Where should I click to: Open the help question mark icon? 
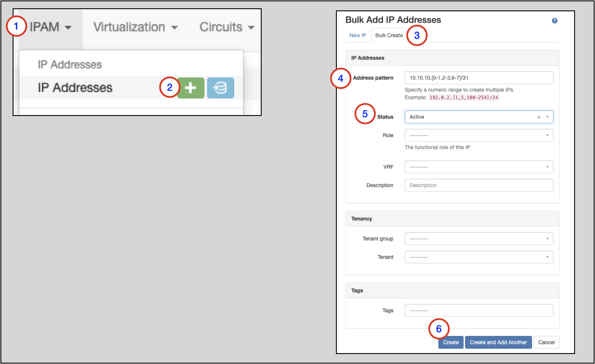click(554, 21)
